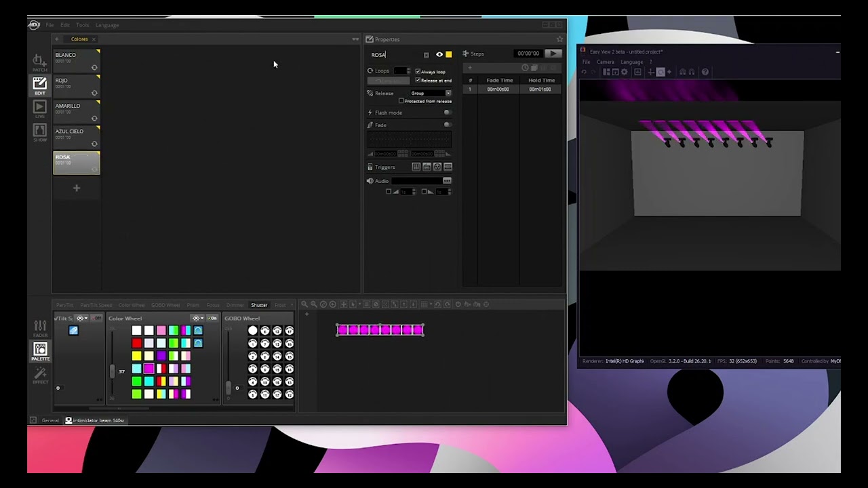Pick the yellow scene color swatch
Viewport: 868px width, 488px height.
coord(449,55)
